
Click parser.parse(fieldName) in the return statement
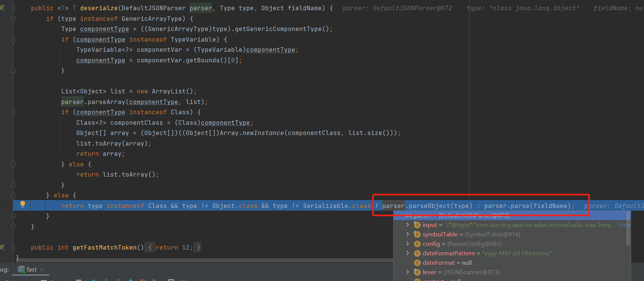[x=527, y=206]
